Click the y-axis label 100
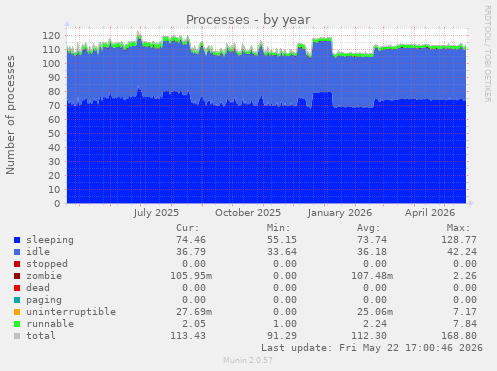The height and width of the screenshot is (371, 497). coord(51,64)
